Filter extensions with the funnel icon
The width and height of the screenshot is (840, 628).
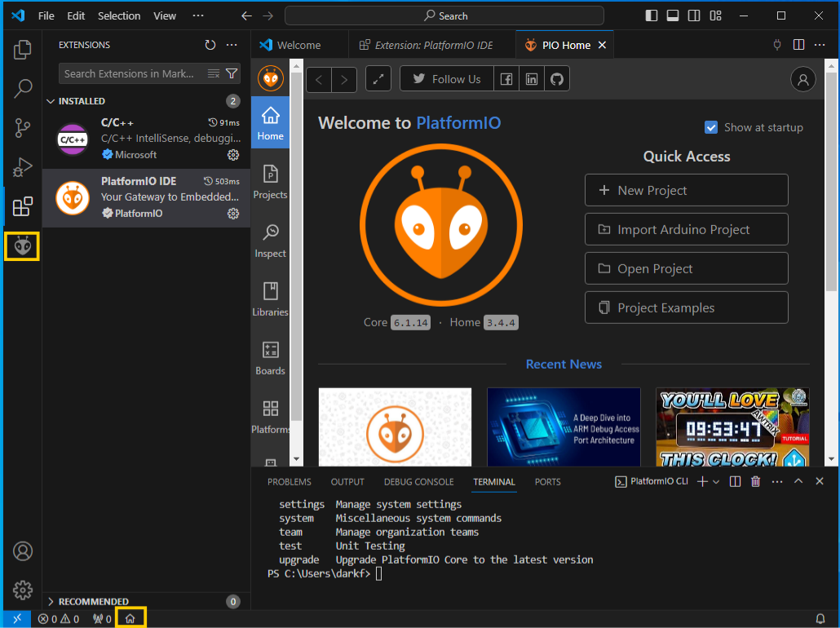click(x=232, y=73)
